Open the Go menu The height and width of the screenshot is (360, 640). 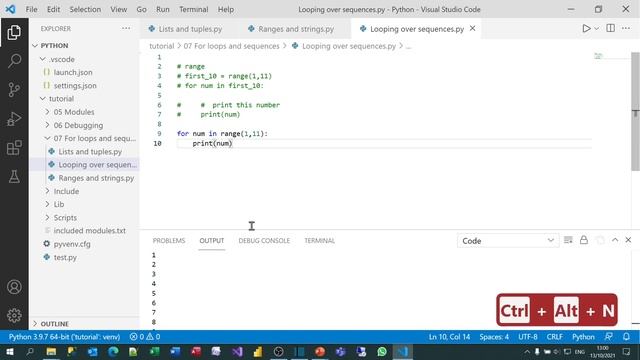pos(141,9)
